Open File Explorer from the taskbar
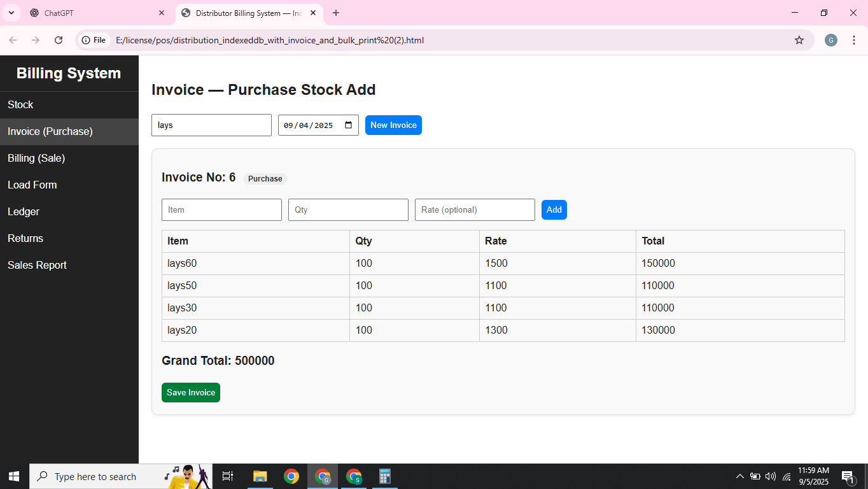 pyautogui.click(x=259, y=476)
